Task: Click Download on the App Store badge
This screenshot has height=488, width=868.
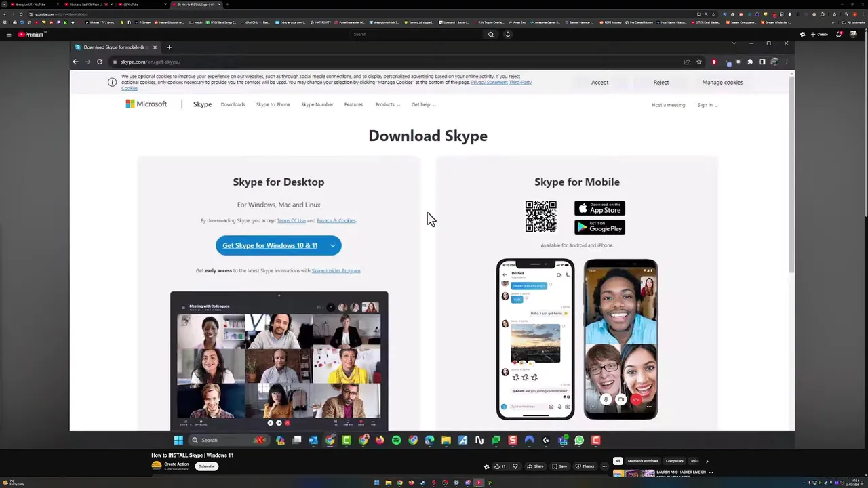Action: click(599, 208)
